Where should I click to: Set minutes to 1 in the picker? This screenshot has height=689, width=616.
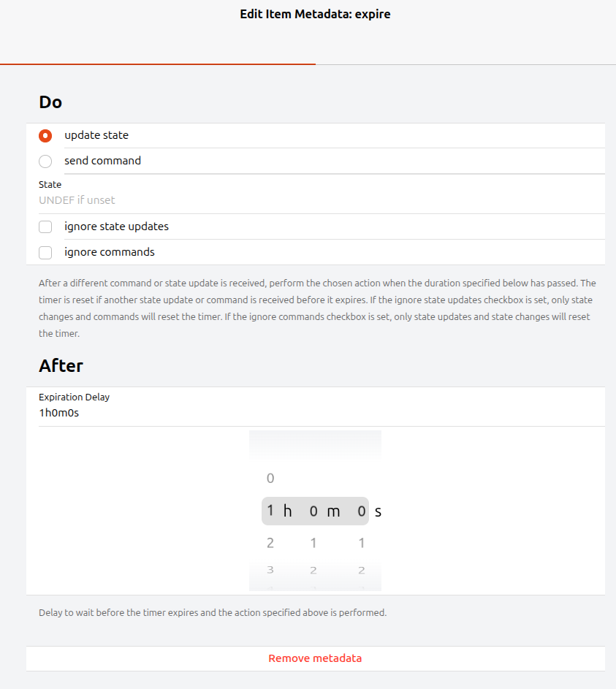313,543
